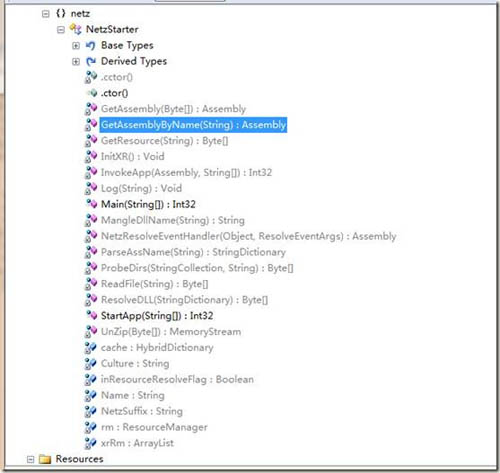Select GetAssemblyByName(String) method
The height and width of the screenshot is (473, 500).
pyautogui.click(x=193, y=125)
